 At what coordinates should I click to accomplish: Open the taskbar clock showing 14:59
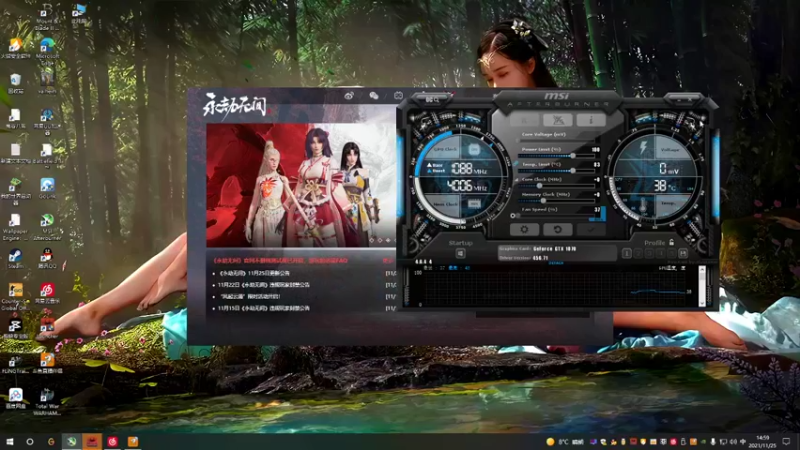tap(763, 441)
